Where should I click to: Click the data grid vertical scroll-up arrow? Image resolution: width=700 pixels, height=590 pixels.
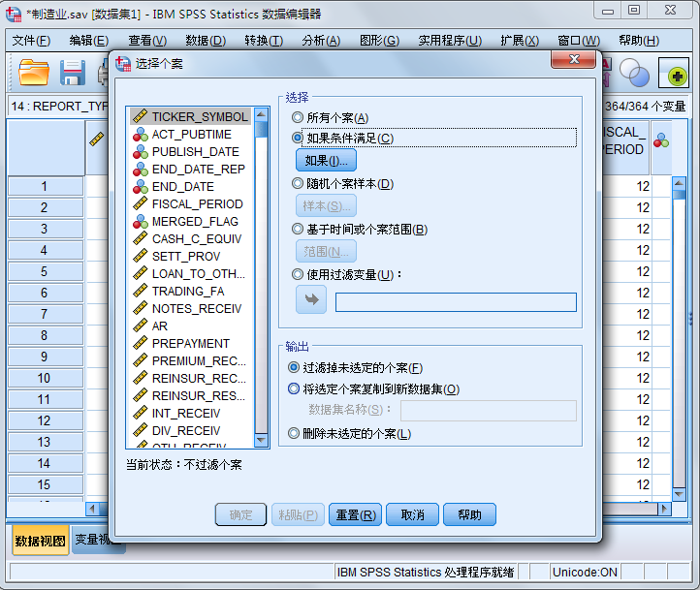tap(679, 183)
